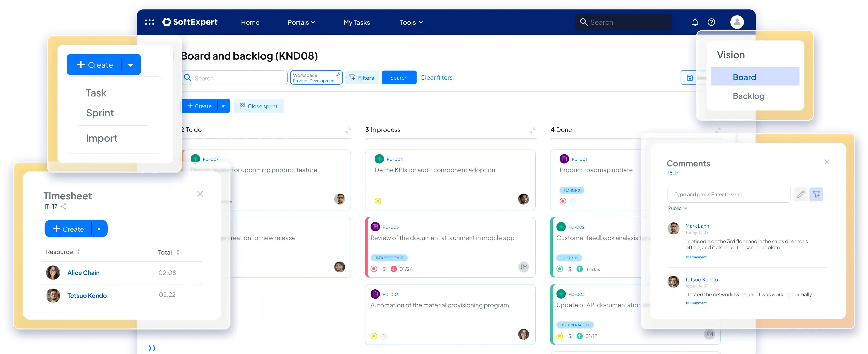
Task: Collapse the In process column arrows icon
Action: coord(532,130)
